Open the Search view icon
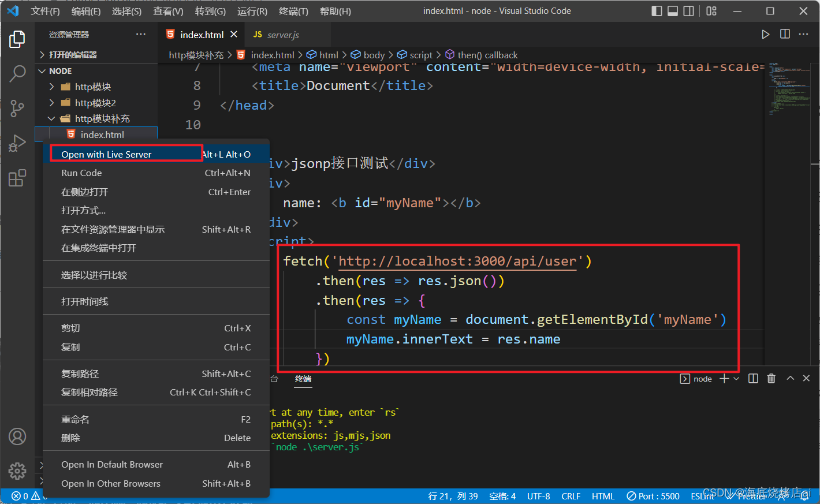 17,73
